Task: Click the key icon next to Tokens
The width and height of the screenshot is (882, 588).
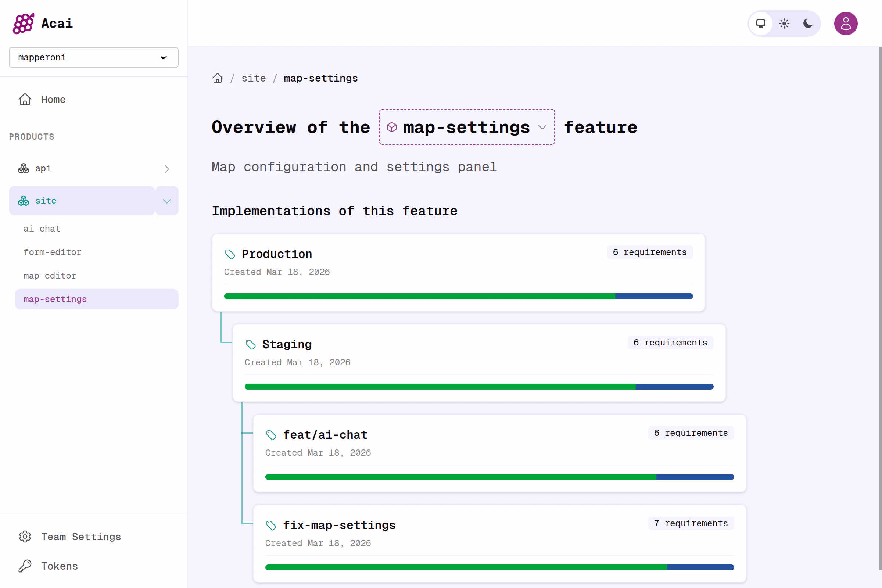Action: 24,566
